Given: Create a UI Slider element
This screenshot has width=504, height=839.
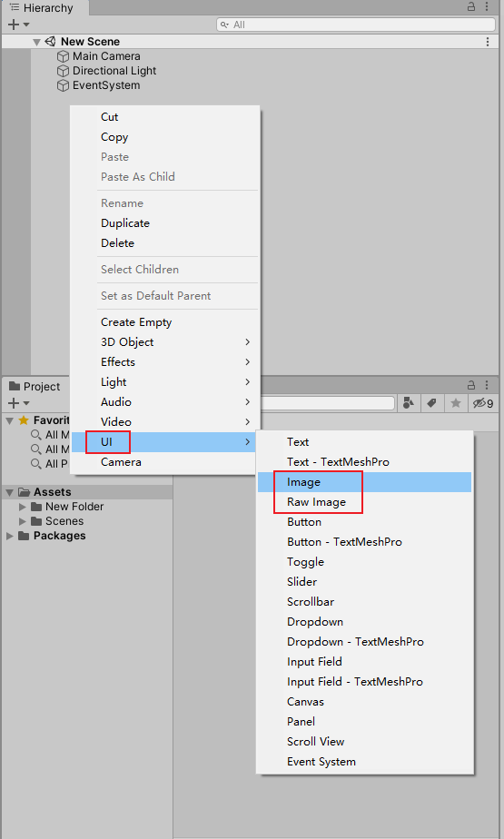Looking at the screenshot, I should click(364, 582).
